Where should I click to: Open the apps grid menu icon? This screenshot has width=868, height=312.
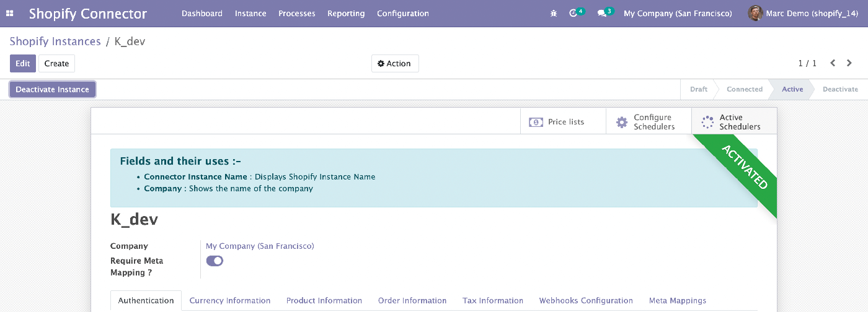[x=9, y=13]
